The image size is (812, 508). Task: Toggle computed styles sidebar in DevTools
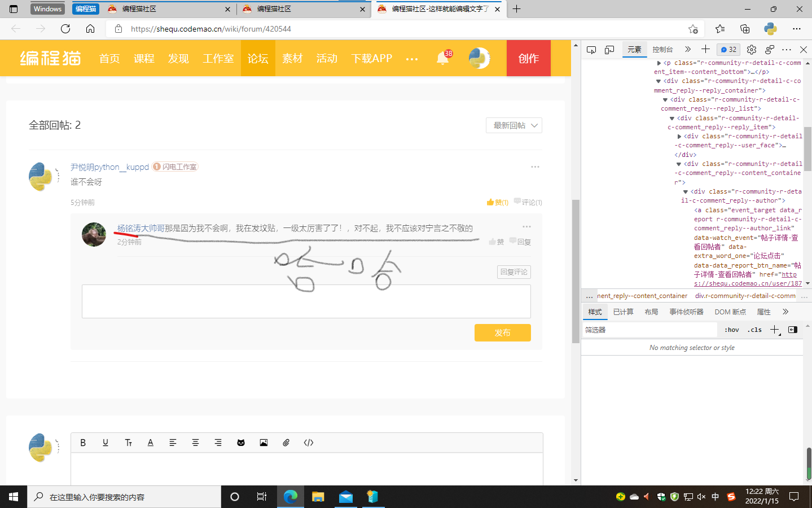tap(793, 330)
